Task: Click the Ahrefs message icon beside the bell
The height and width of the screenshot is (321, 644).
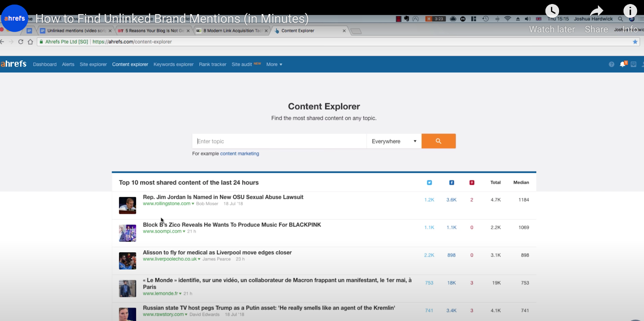Action: pyautogui.click(x=634, y=64)
